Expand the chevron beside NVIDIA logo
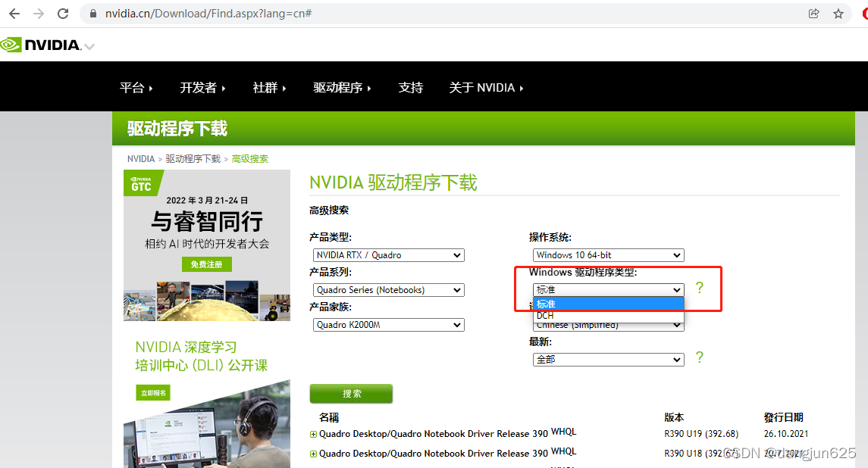 [89, 46]
